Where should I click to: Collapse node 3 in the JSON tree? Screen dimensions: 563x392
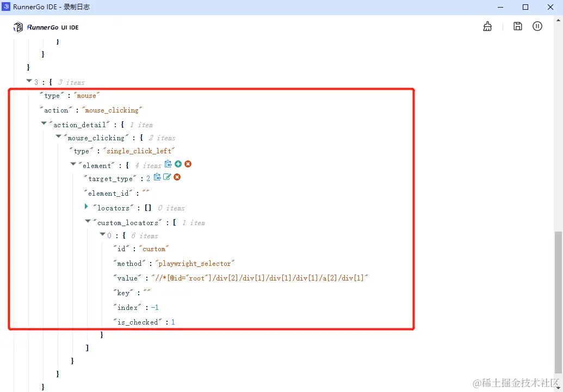point(29,81)
